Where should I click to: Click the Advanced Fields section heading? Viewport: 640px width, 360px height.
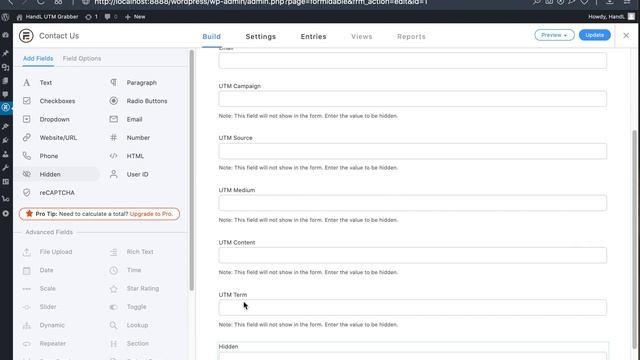click(49, 232)
